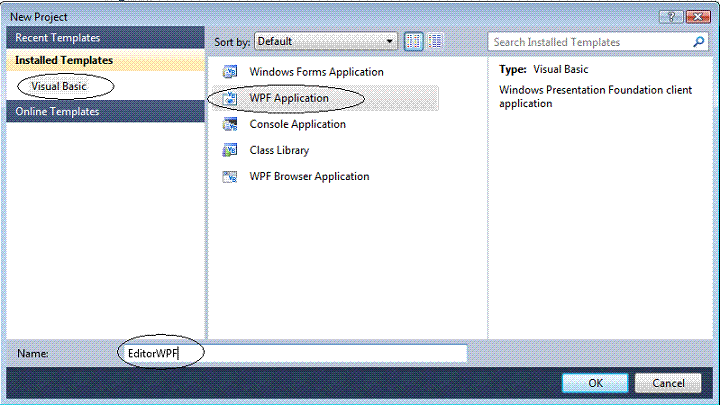Dismiss dialog with Cancel button
Image resolution: width=720 pixels, height=405 pixels.
point(668,383)
